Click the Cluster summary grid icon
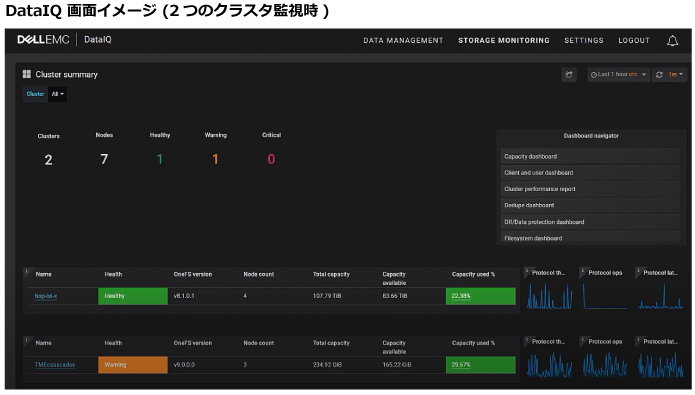Image resolution: width=695 pixels, height=395 pixels. tap(27, 74)
